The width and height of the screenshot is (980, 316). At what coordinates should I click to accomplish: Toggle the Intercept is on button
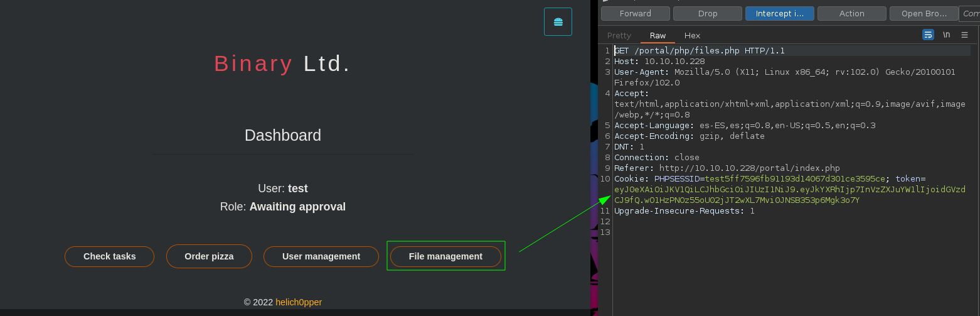tap(780, 13)
